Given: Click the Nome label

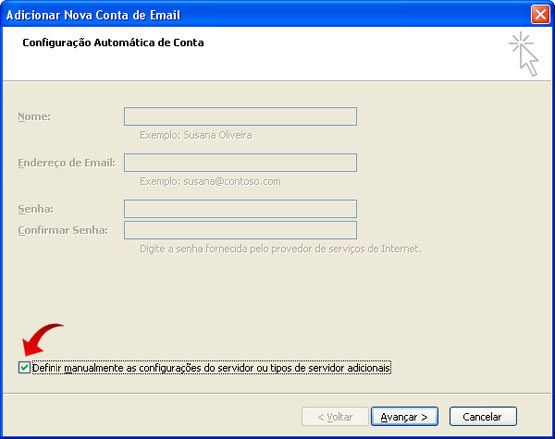Looking at the screenshot, I should coord(34,116).
